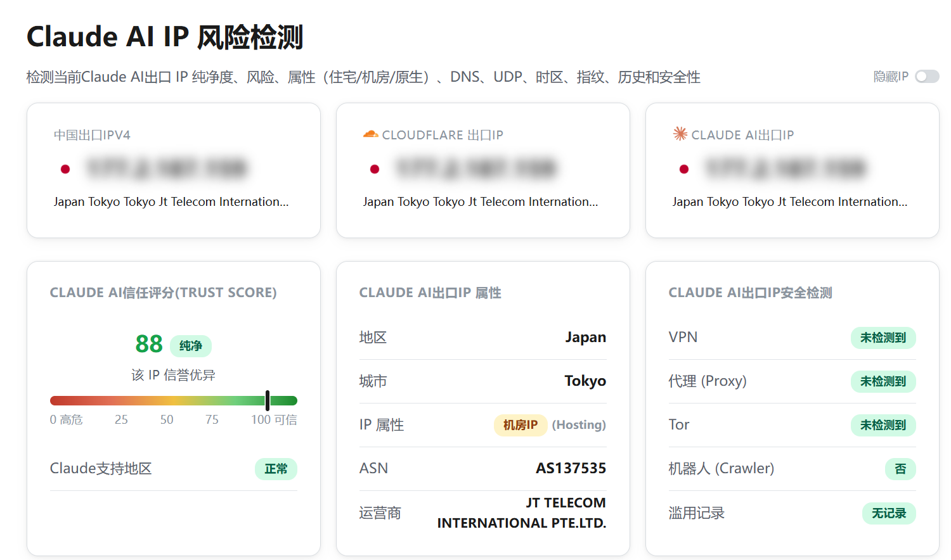This screenshot has height=560, width=951.
Task: Click the Cloudflare cloud logo icon
Action: (x=370, y=134)
